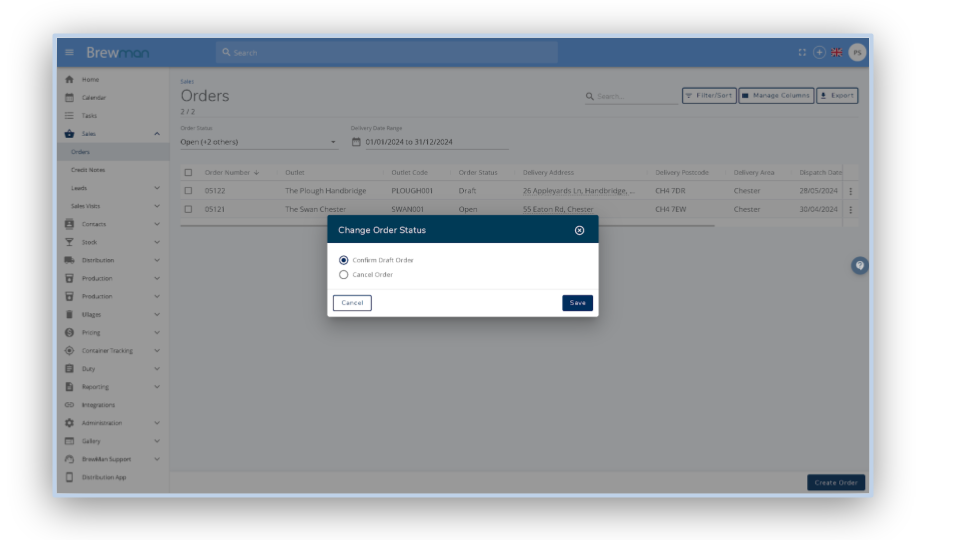Open Calendar menu item
Viewport: 960px width, 540px height.
click(113, 97)
